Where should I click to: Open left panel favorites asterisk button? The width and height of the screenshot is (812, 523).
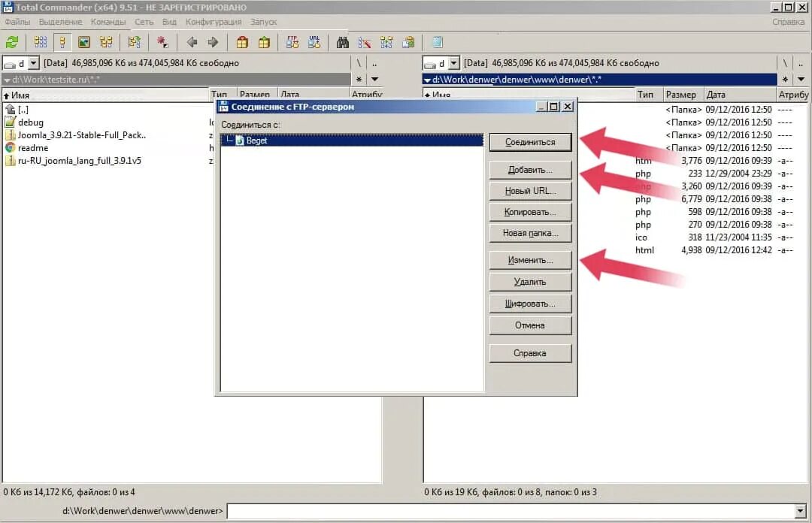359,79
